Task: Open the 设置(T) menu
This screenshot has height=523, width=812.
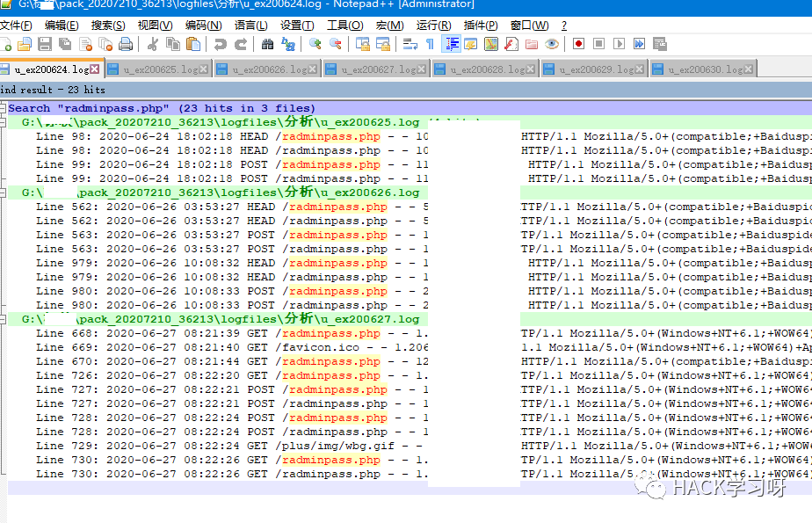Action: [297, 25]
